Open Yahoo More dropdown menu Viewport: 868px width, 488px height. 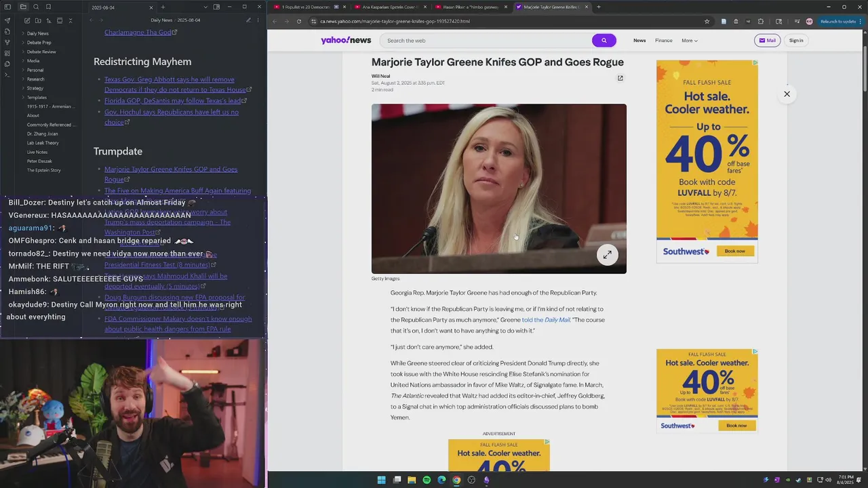pos(690,41)
